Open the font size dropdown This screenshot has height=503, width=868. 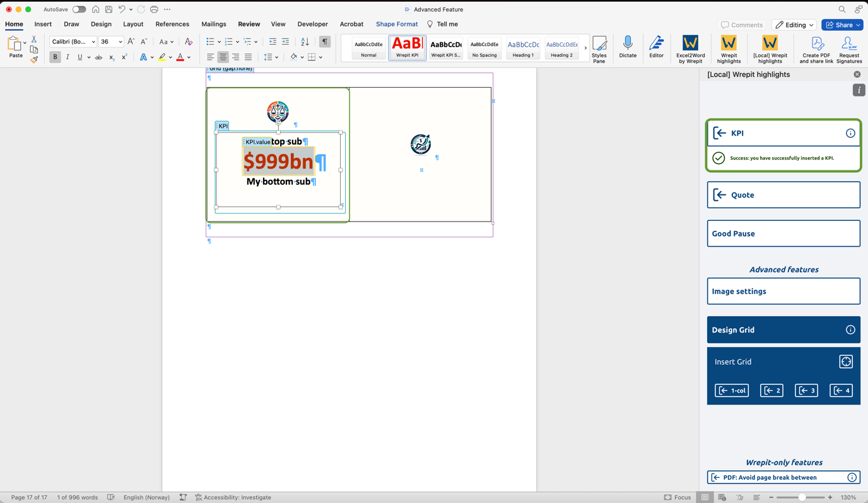pyautogui.click(x=120, y=42)
